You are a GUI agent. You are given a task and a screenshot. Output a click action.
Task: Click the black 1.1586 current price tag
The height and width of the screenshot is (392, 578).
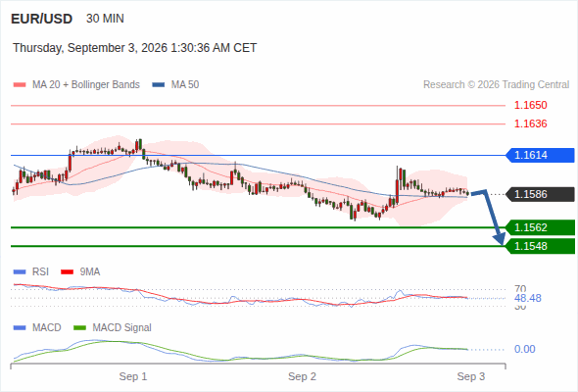tap(540, 194)
